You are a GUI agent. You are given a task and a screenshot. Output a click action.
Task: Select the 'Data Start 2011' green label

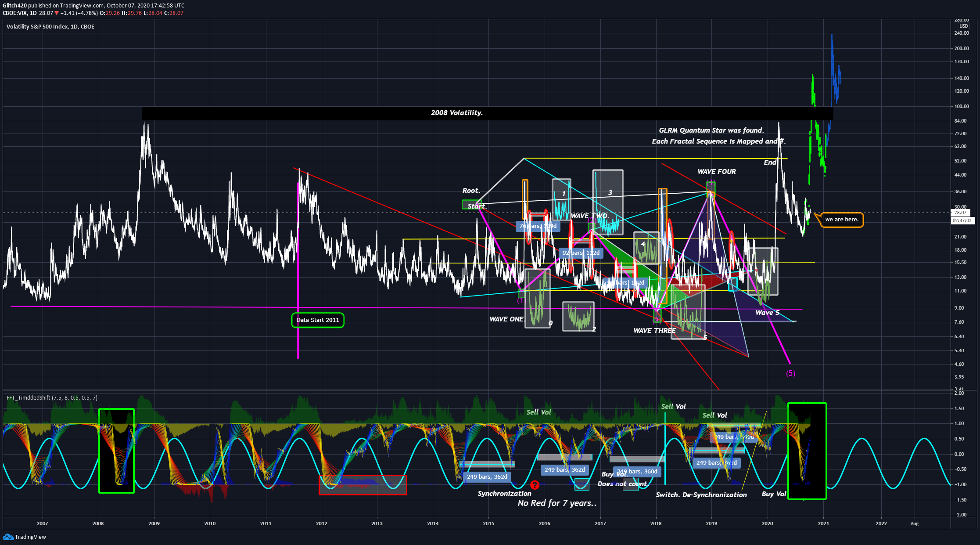coord(318,320)
